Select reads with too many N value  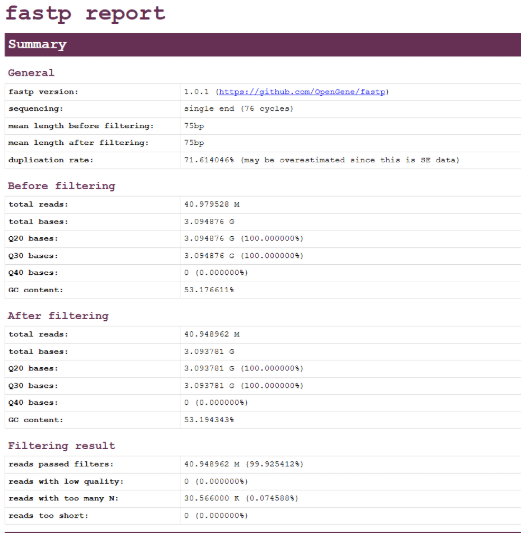tap(241, 498)
